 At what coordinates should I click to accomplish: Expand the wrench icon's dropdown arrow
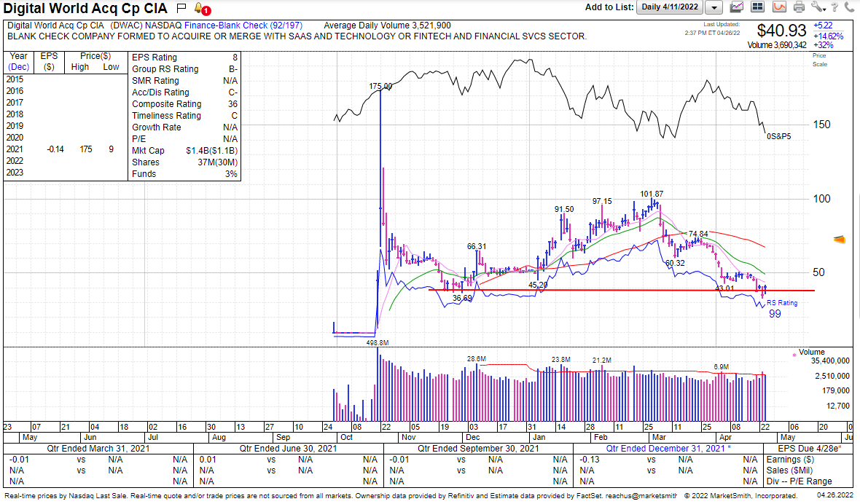click(825, 10)
